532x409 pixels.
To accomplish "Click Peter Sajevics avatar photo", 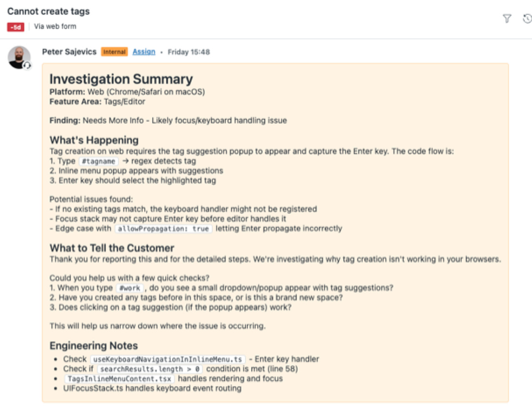I will (19, 58).
